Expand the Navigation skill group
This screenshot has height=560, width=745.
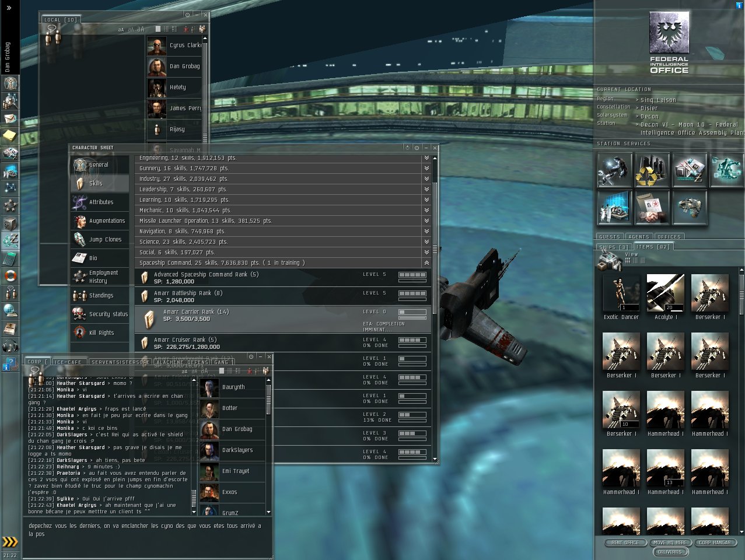pos(426,231)
